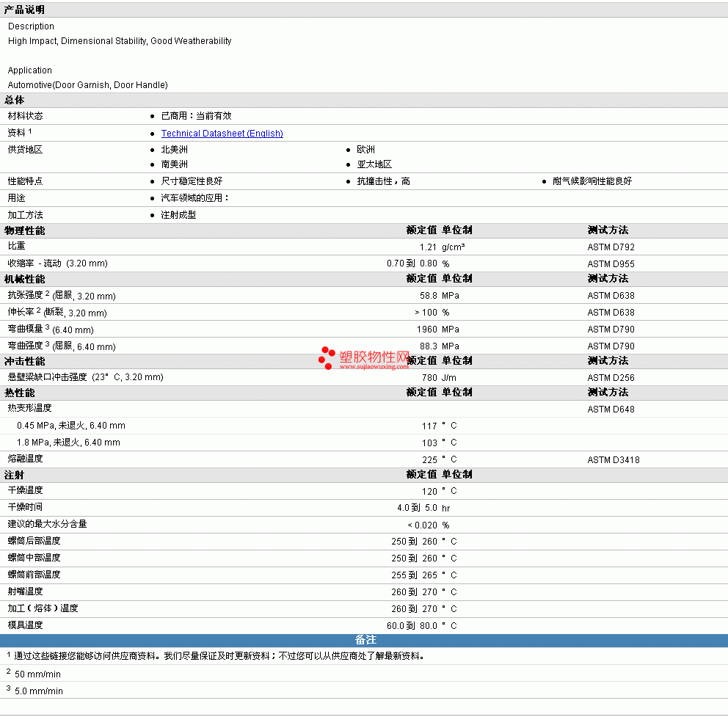Select the 亚太地区 region entry
This screenshot has height=717, width=728.
coord(374,164)
